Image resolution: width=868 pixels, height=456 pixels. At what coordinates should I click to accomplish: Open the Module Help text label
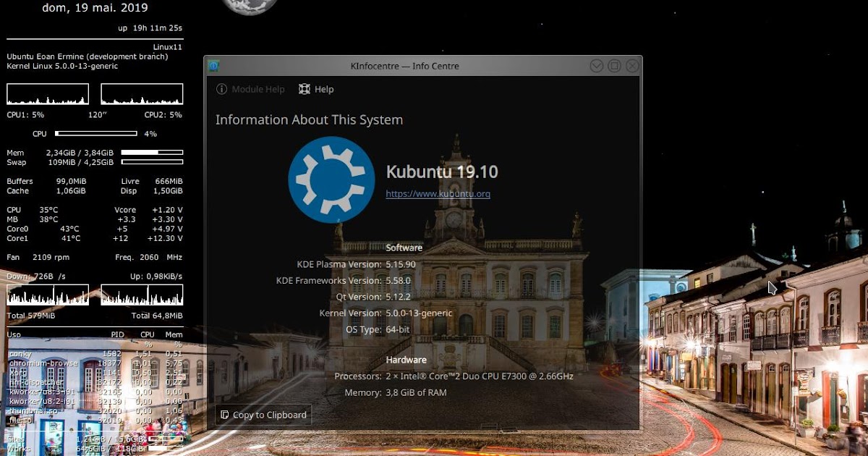click(258, 89)
